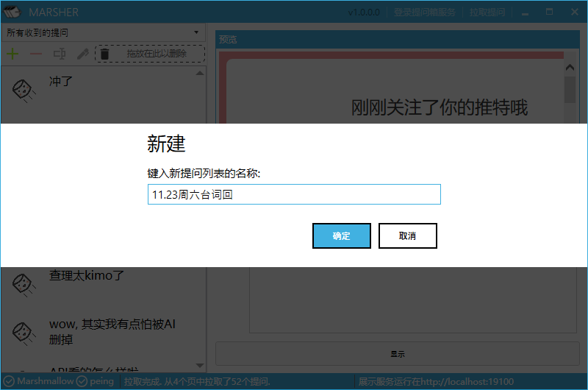
Task: Focus the new question list name field
Action: 294,194
